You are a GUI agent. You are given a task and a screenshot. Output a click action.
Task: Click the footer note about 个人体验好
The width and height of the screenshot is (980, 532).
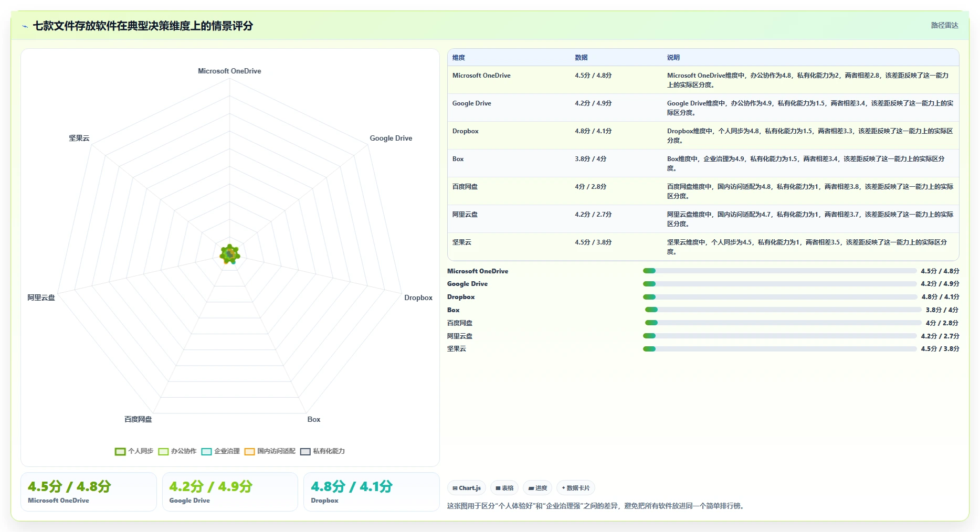coord(596,506)
